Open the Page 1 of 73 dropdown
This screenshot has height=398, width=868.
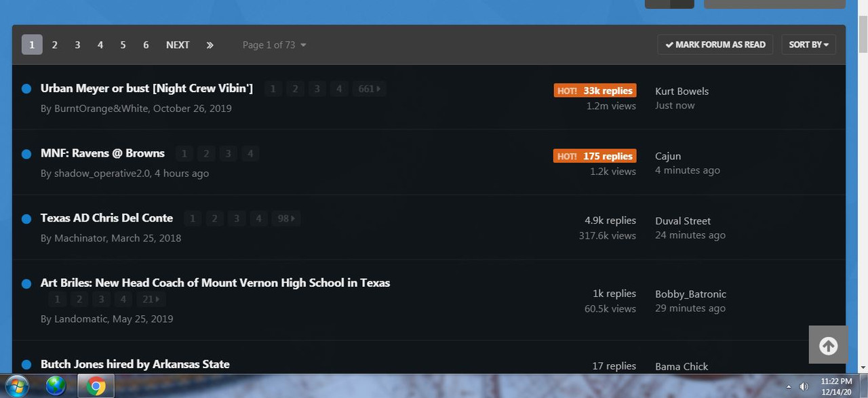(x=275, y=45)
